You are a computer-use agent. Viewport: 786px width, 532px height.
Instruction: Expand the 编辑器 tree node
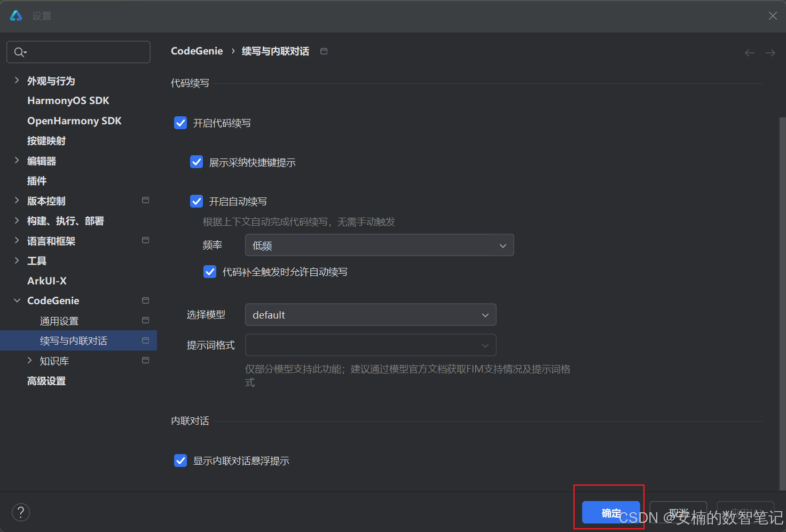click(x=17, y=160)
